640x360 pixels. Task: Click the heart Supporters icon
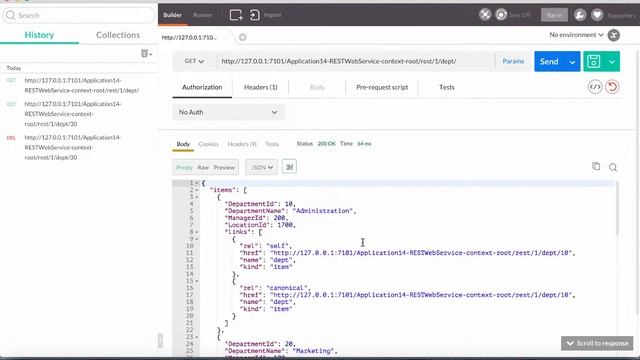[x=597, y=15]
